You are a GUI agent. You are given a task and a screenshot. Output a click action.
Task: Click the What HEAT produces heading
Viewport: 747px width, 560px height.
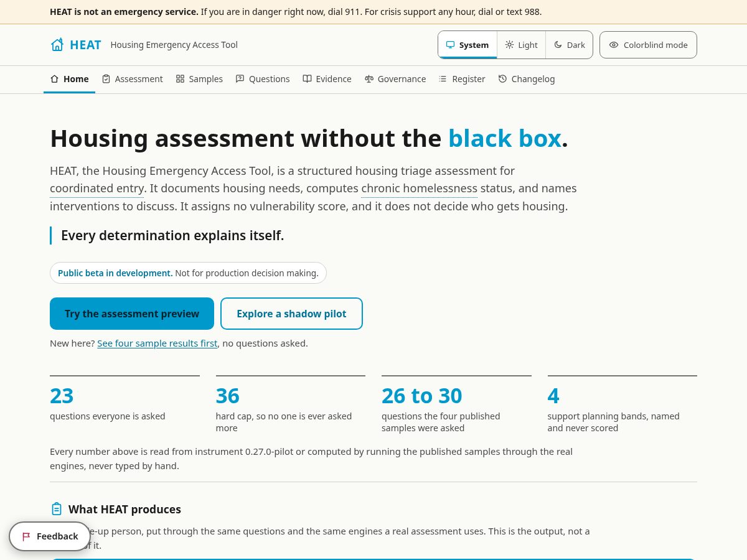click(125, 510)
